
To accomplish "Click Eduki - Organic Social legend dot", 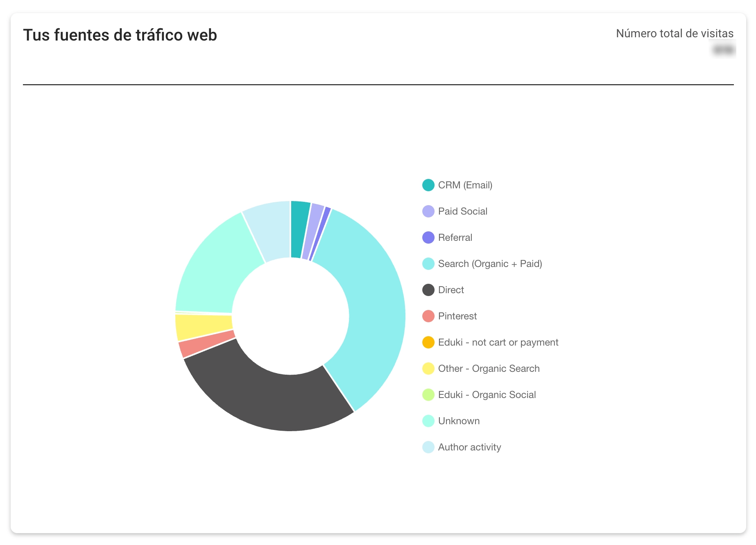I will coord(428,395).
